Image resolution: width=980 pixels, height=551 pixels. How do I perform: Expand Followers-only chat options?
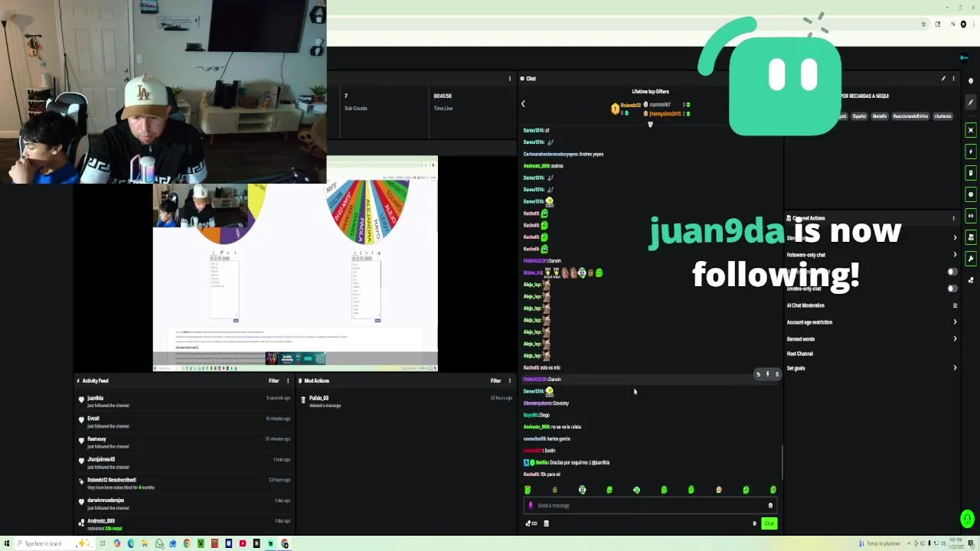[955, 255]
